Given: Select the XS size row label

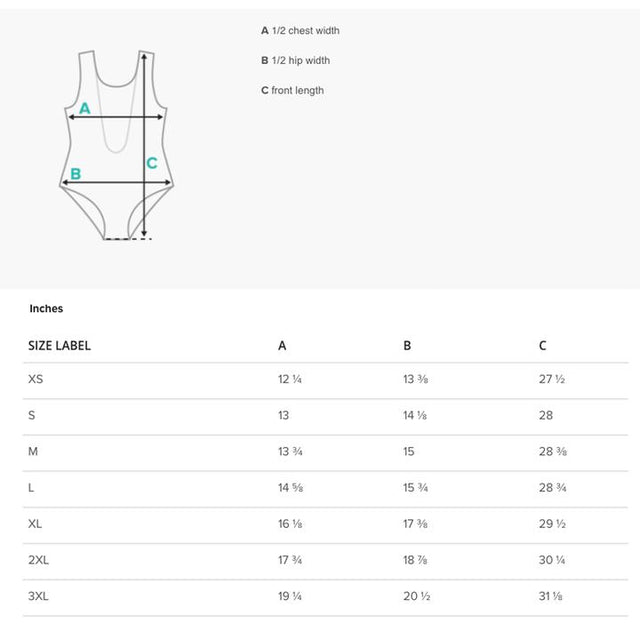Looking at the screenshot, I should coord(36,379).
